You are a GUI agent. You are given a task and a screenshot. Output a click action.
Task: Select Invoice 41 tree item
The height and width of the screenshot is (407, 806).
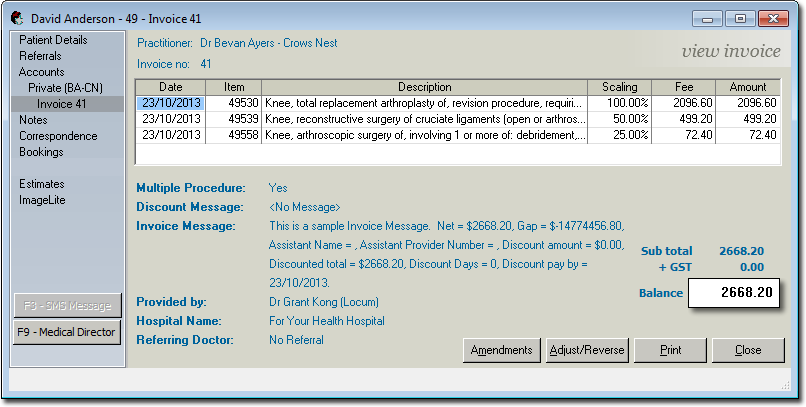point(62,104)
